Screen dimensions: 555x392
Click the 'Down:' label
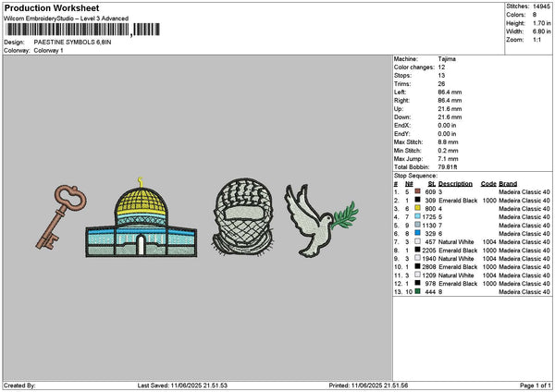click(402, 117)
